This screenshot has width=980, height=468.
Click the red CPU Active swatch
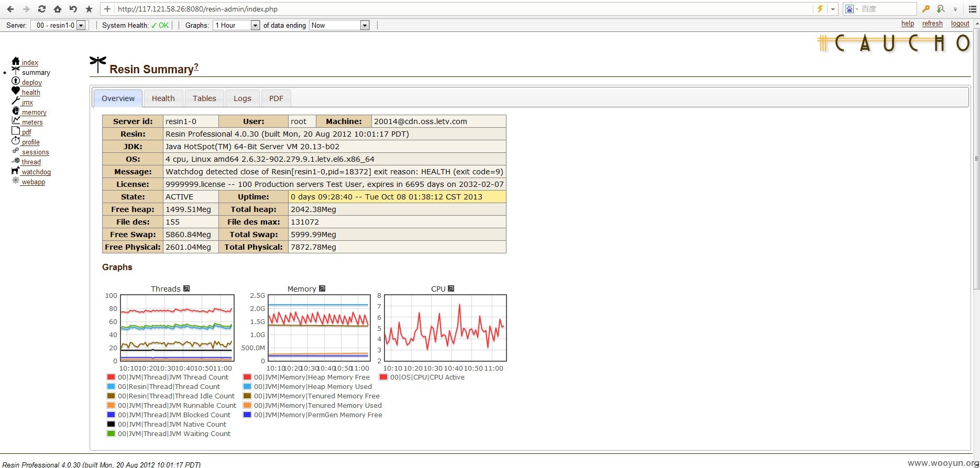click(383, 377)
